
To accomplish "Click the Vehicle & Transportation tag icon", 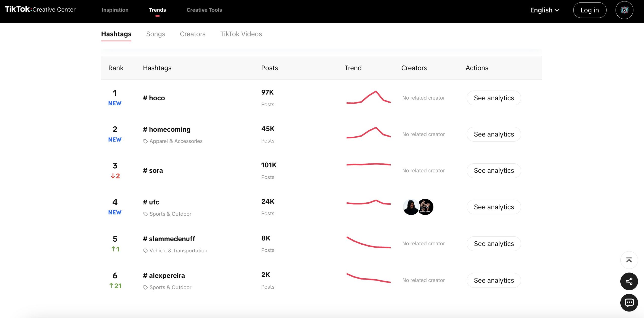I will (145, 251).
